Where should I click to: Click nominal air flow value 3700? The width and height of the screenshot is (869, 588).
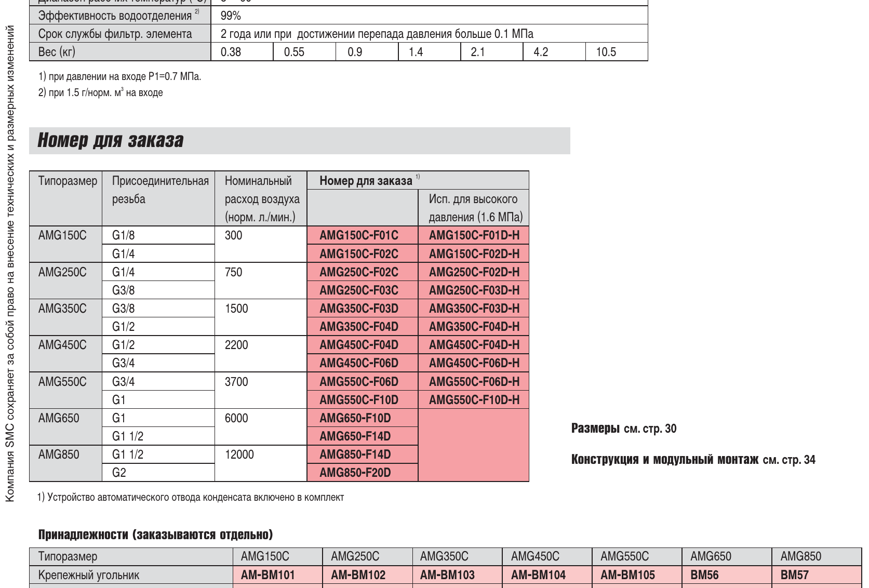tap(236, 382)
